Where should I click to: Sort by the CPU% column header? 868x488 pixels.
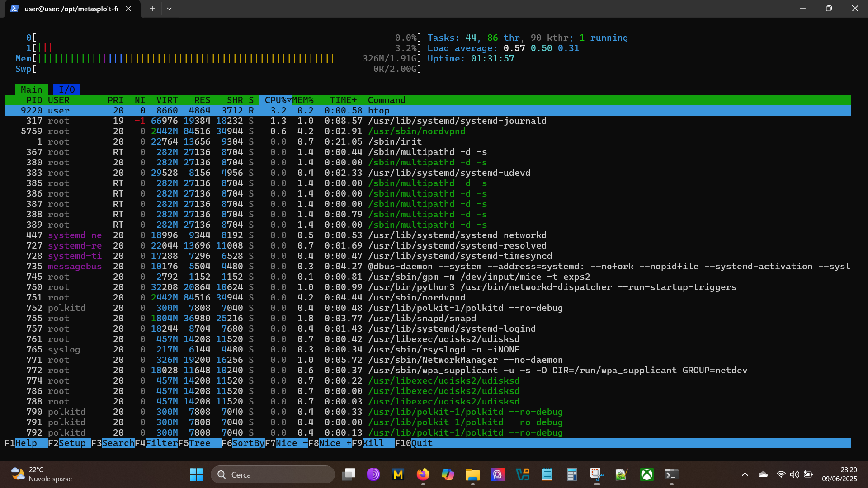275,100
